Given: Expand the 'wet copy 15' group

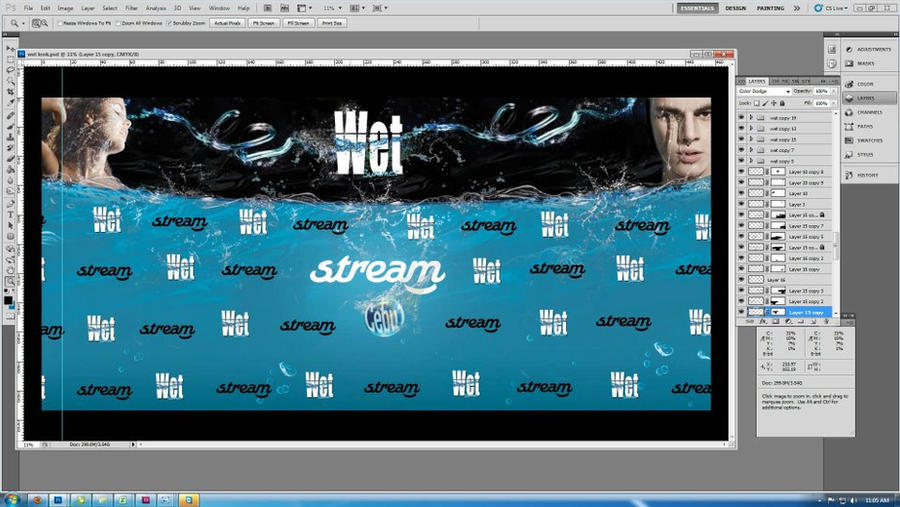Looking at the screenshot, I should click(751, 139).
